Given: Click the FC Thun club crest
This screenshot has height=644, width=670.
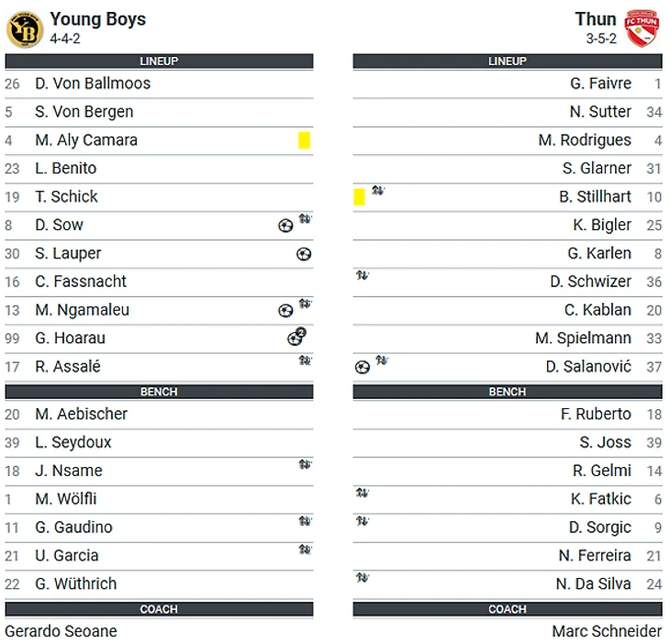Looking at the screenshot, I should click(642, 28).
